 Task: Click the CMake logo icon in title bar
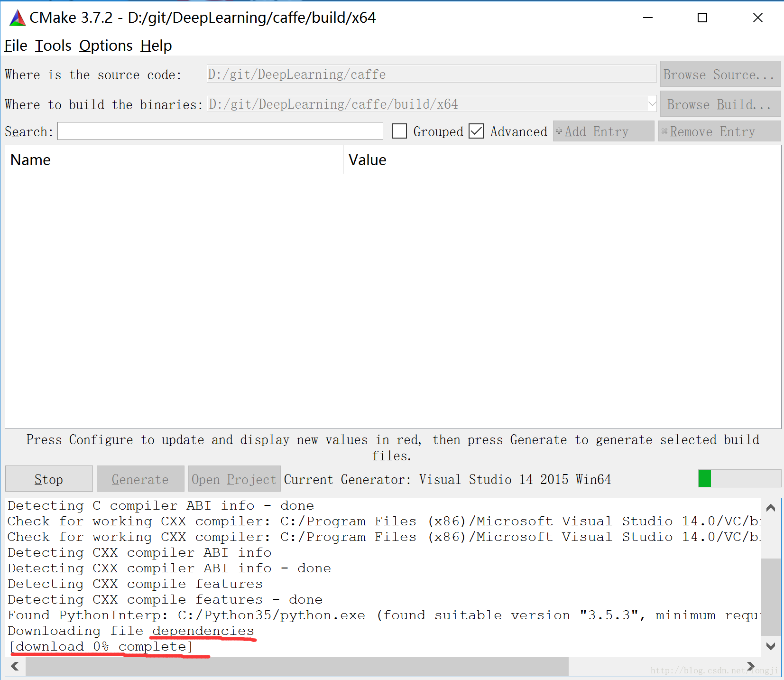tap(17, 18)
